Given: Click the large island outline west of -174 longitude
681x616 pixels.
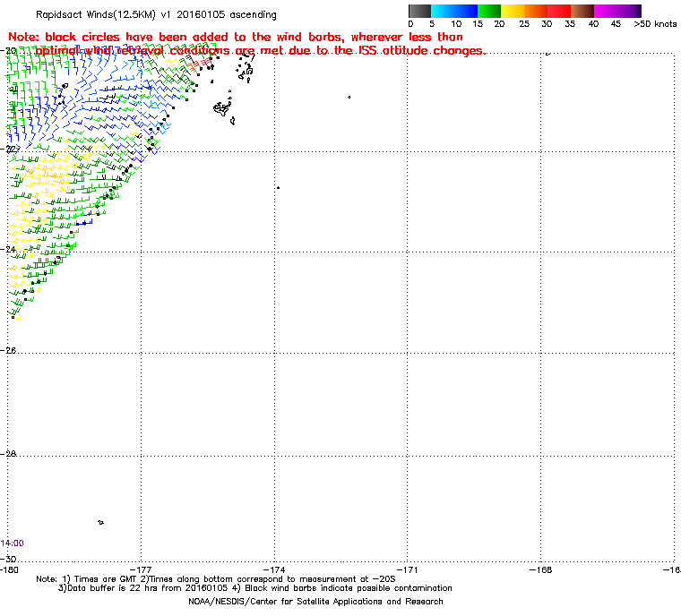Looking at the screenshot, I should point(222,108).
